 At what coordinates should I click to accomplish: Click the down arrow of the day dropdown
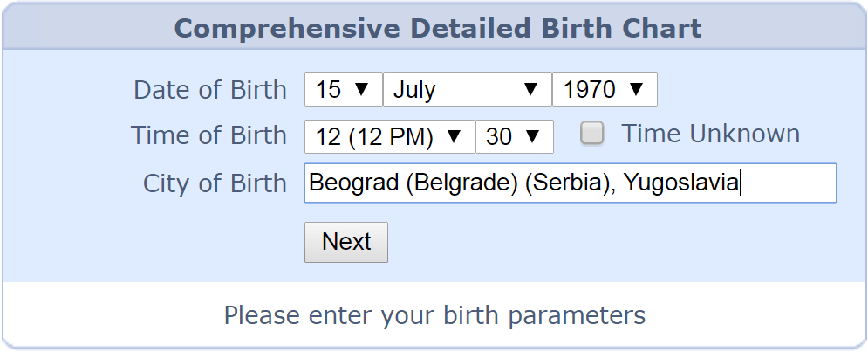tap(363, 89)
